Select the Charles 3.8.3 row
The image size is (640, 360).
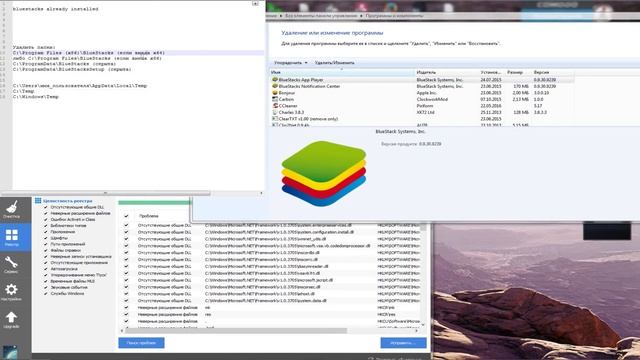[x=422, y=112]
